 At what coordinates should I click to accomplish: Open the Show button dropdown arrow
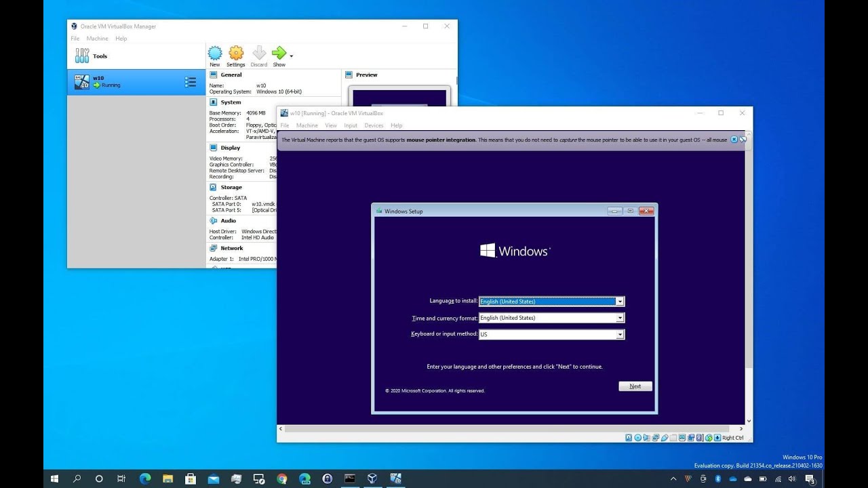[x=292, y=56]
